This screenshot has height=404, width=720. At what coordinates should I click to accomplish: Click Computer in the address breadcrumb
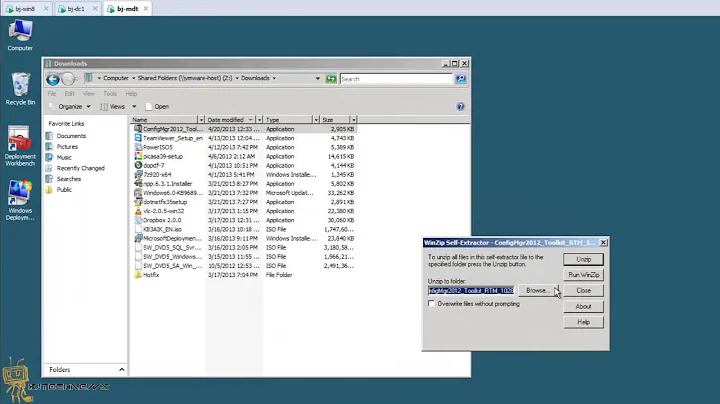click(x=116, y=79)
